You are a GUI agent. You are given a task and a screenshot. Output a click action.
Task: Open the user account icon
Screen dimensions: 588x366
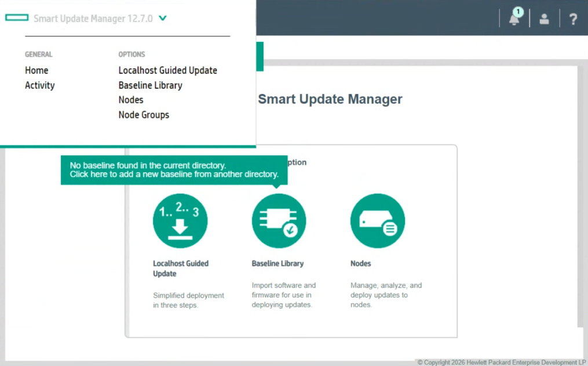click(x=544, y=19)
